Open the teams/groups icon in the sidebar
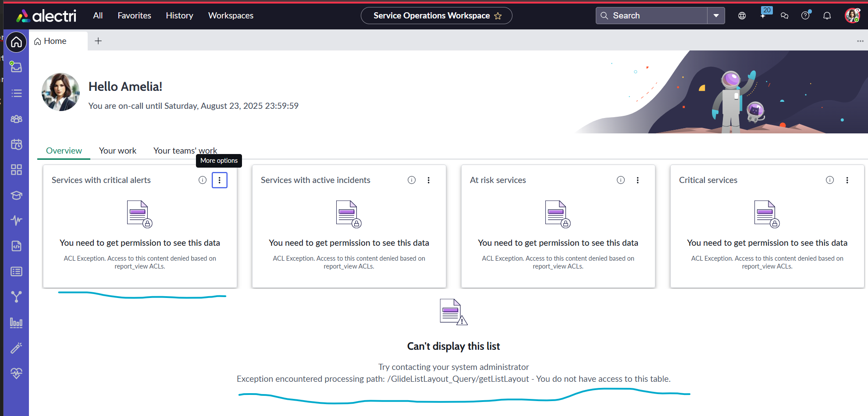The image size is (868, 416). click(x=16, y=118)
